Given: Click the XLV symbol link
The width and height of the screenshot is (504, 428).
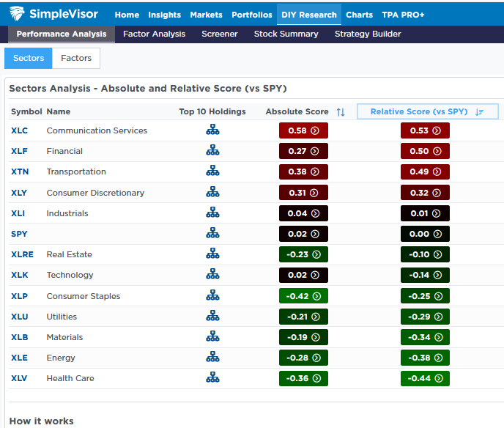Looking at the screenshot, I should [21, 378].
